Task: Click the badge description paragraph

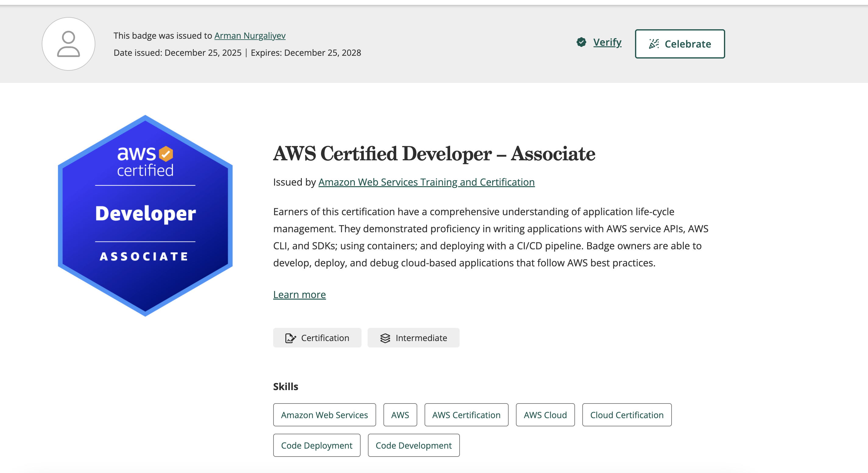Action: (x=491, y=237)
